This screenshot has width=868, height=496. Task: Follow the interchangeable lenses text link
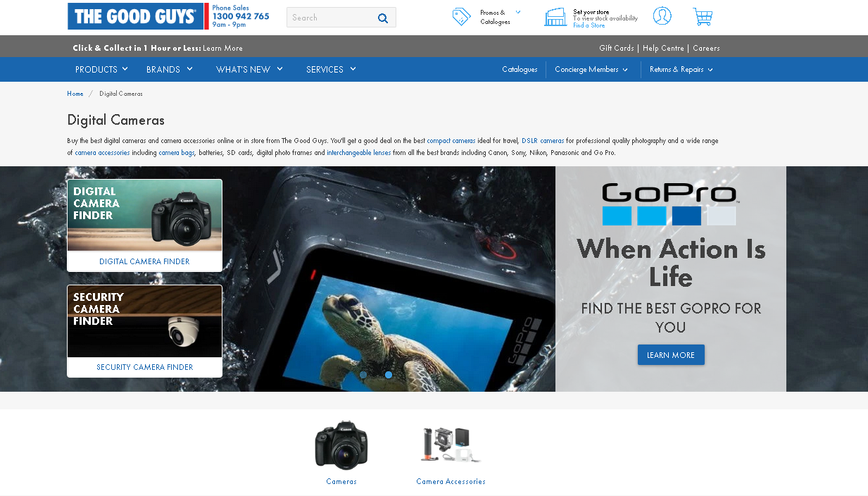tap(359, 153)
